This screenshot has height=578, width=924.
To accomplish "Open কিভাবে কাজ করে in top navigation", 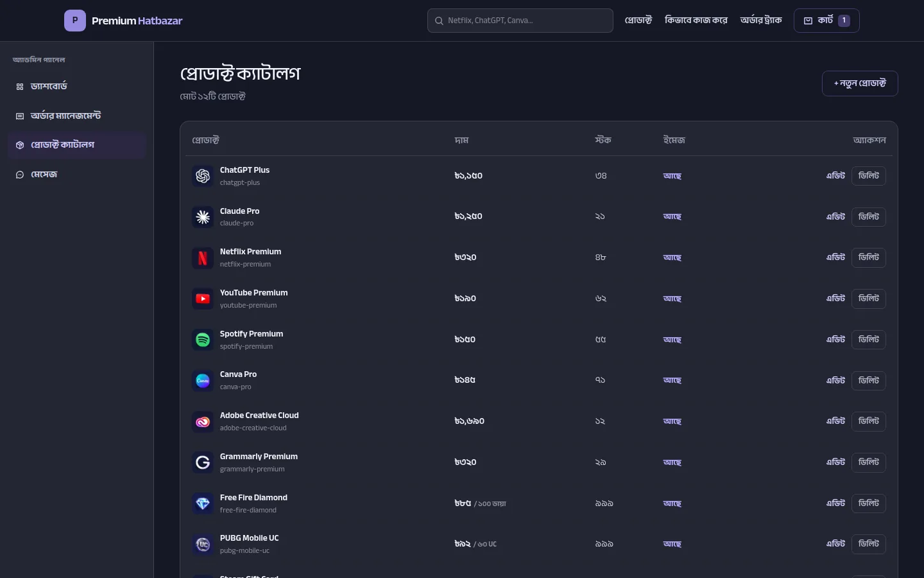I will pyautogui.click(x=696, y=21).
